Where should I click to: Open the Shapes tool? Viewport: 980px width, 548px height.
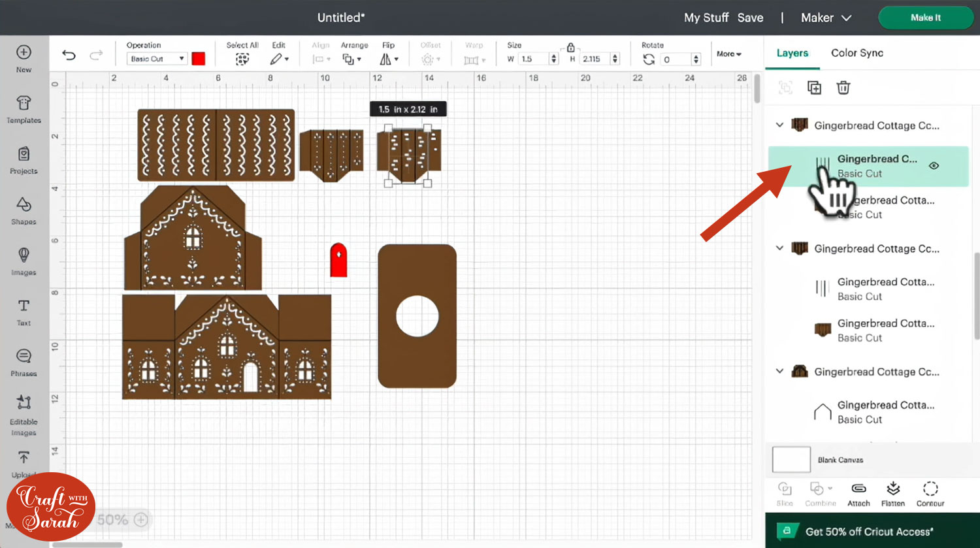[24, 210]
